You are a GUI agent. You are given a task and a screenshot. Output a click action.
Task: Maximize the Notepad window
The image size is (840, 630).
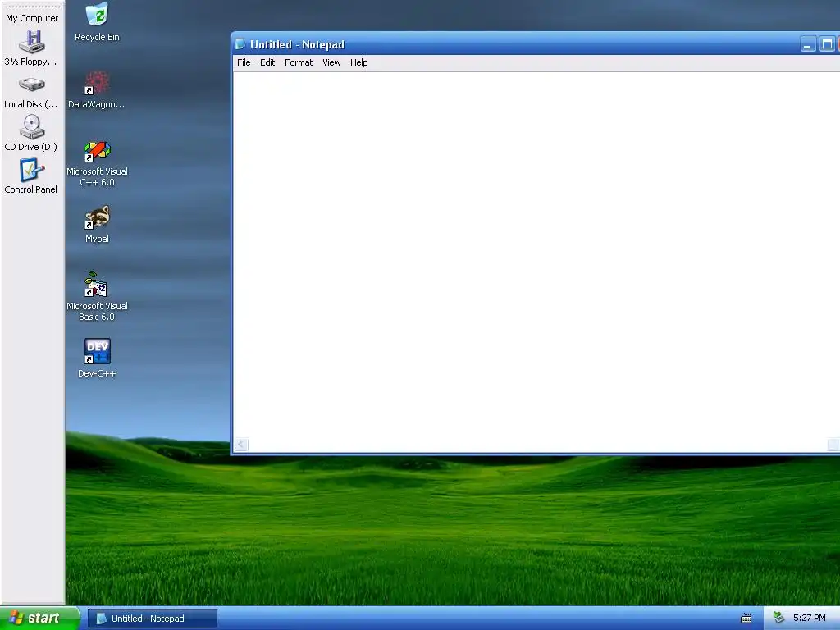827,44
